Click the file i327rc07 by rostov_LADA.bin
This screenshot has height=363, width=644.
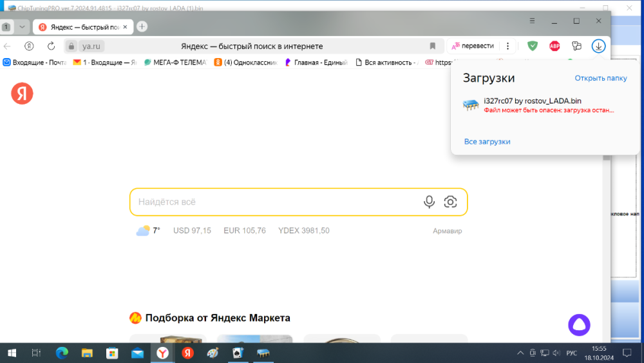[x=533, y=101]
